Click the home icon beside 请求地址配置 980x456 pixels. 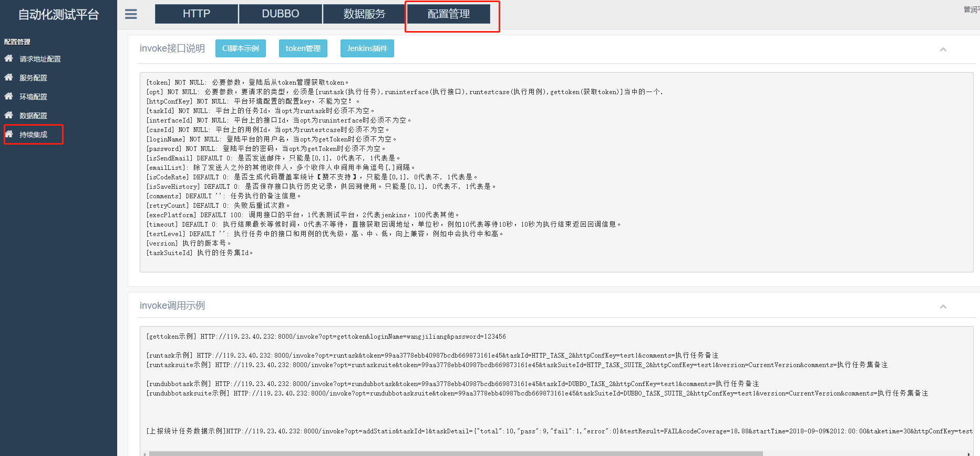tap(9, 58)
